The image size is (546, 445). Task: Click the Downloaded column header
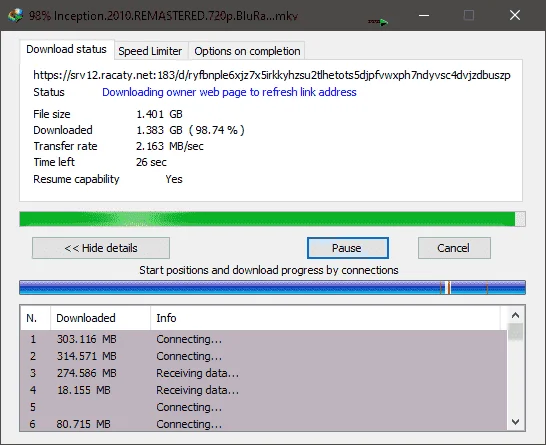click(100, 318)
